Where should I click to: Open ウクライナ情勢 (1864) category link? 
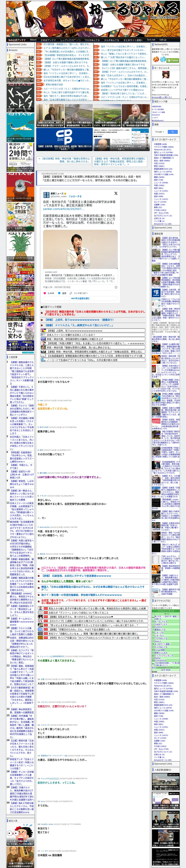(x=164, y=147)
